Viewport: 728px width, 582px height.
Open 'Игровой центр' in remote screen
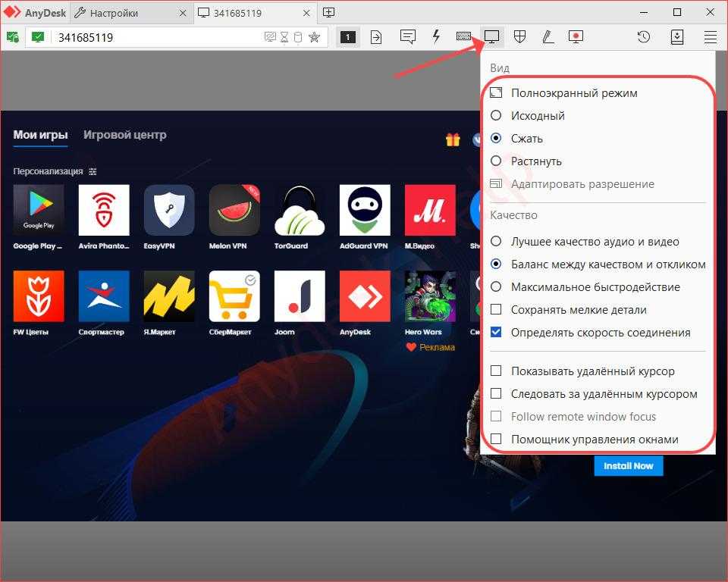124,135
